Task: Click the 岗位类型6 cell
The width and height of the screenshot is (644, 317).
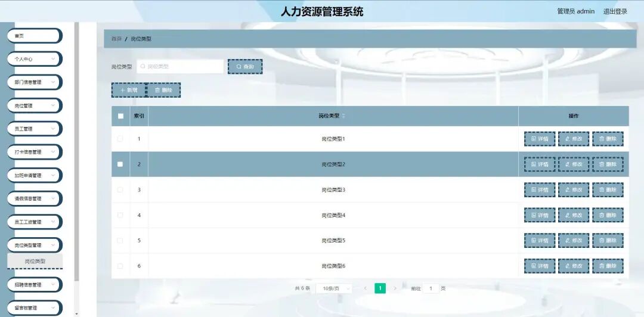Action: click(x=333, y=266)
